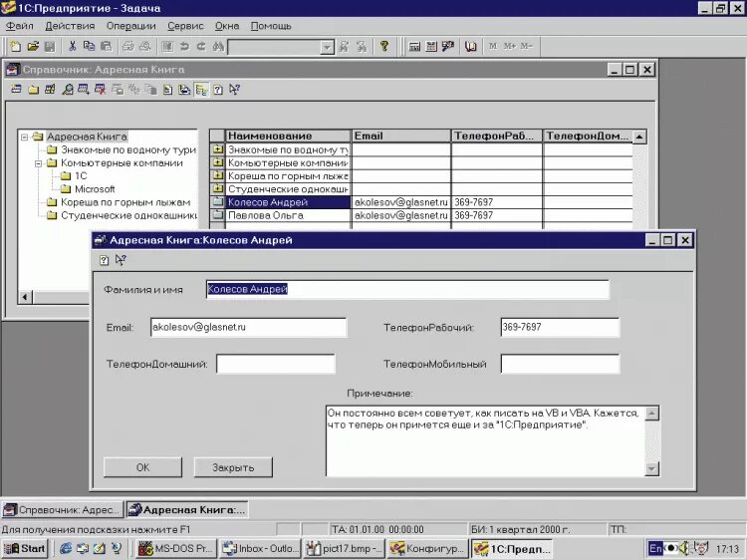Open the Действия menu

(x=70, y=26)
